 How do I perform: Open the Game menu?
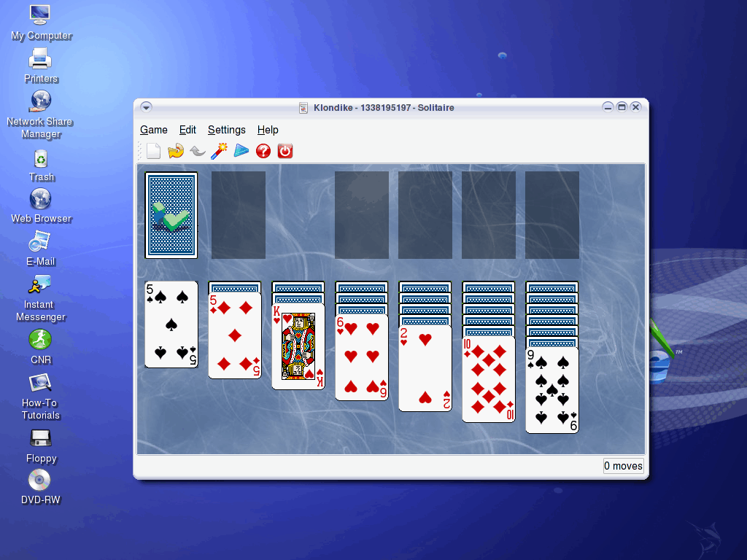pyautogui.click(x=153, y=130)
